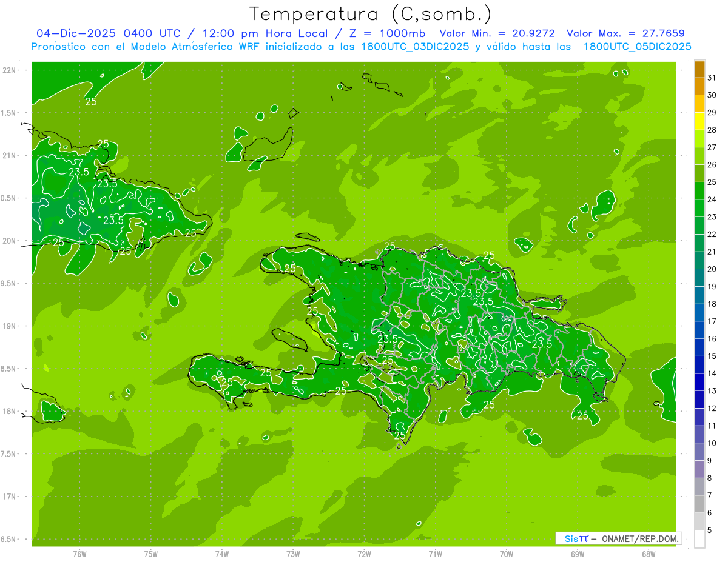The width and height of the screenshot is (728, 562).
Task: Pick the teal colorbar swatch between 19 and 20
Action: point(699,278)
